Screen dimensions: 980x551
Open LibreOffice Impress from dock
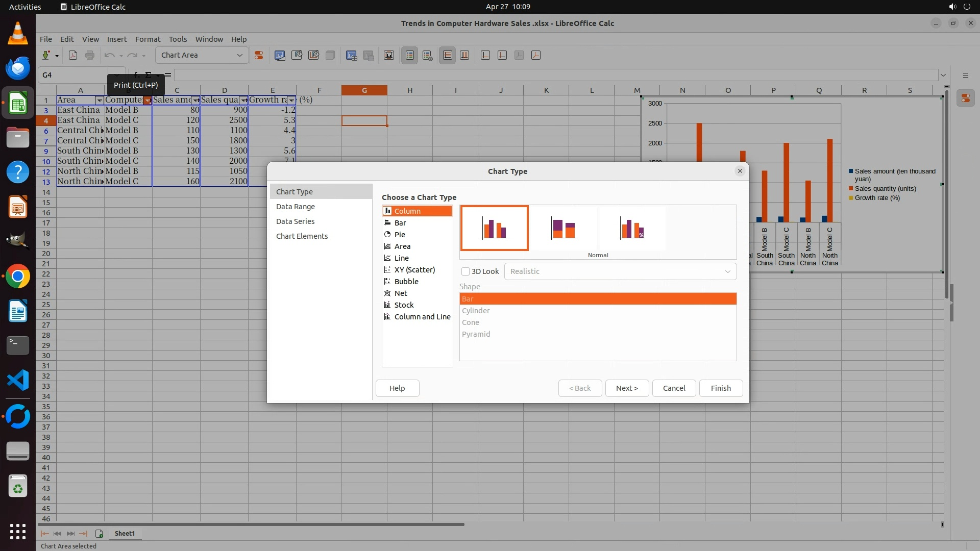[x=18, y=207]
